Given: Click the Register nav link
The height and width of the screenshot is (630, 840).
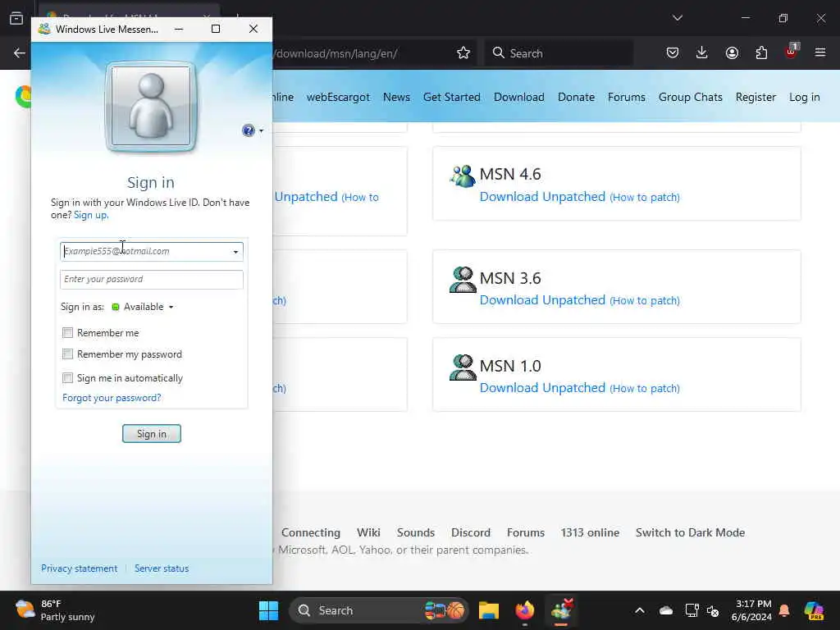Looking at the screenshot, I should (x=756, y=97).
